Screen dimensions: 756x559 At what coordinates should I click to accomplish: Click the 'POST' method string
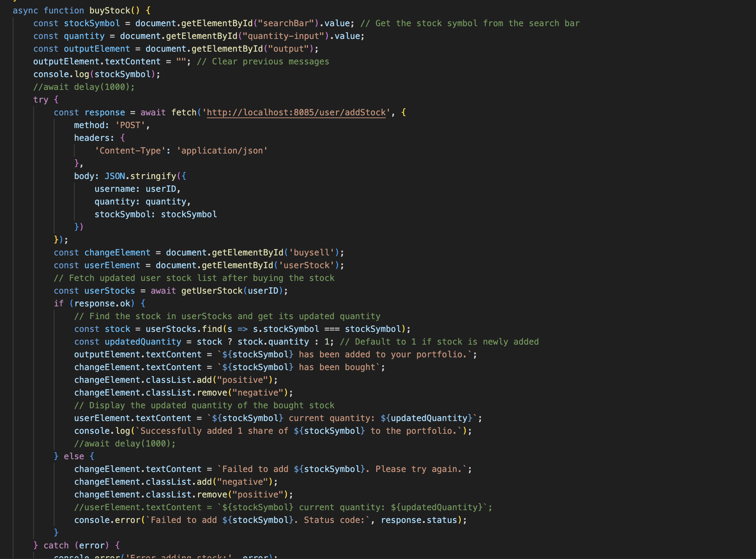click(x=130, y=125)
